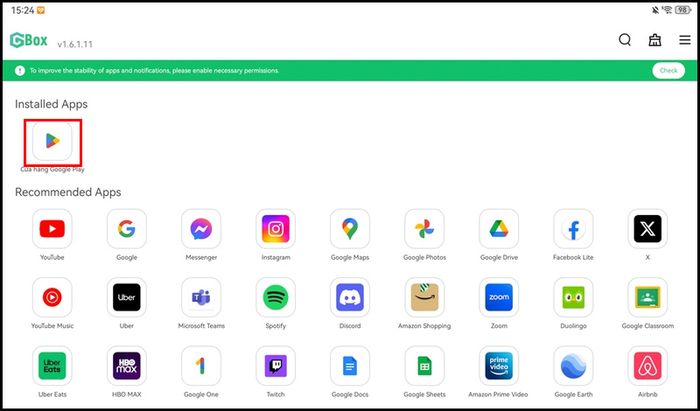Image resolution: width=700 pixels, height=411 pixels.
Task: Select the Uber Eats icon
Action: tap(52, 366)
